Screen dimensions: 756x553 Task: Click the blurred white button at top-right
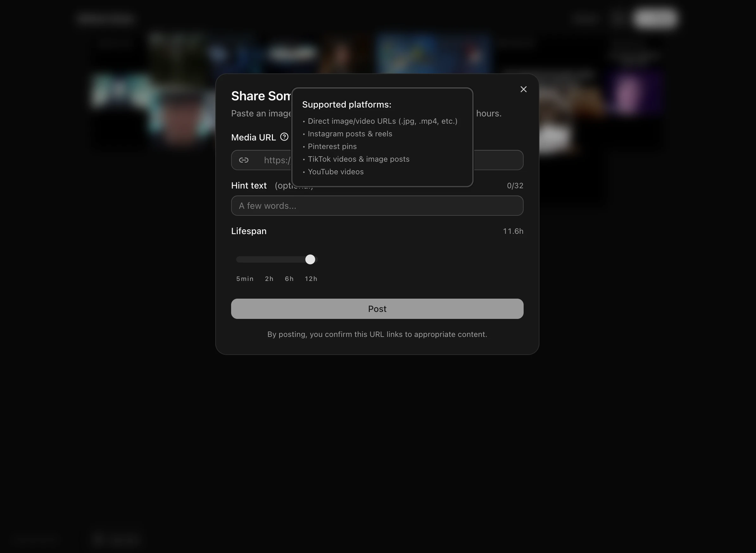pos(655,18)
